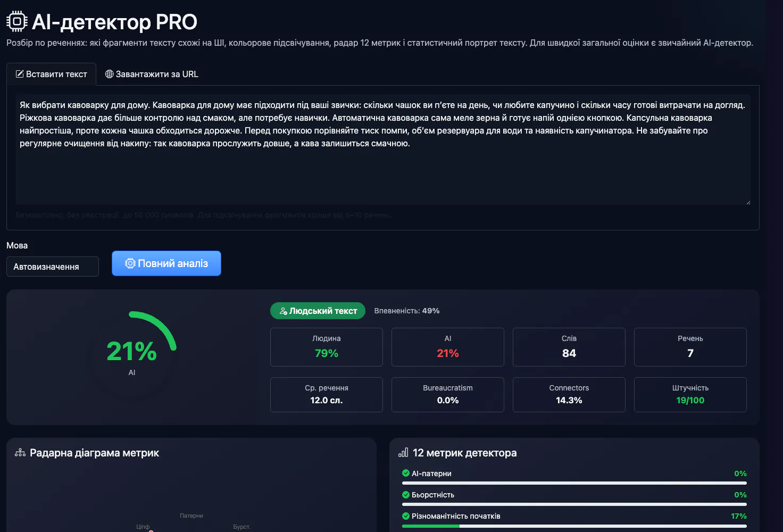Viewport: 783px width, 532px height.
Task: Select the Людина 79% card
Action: coord(327,347)
